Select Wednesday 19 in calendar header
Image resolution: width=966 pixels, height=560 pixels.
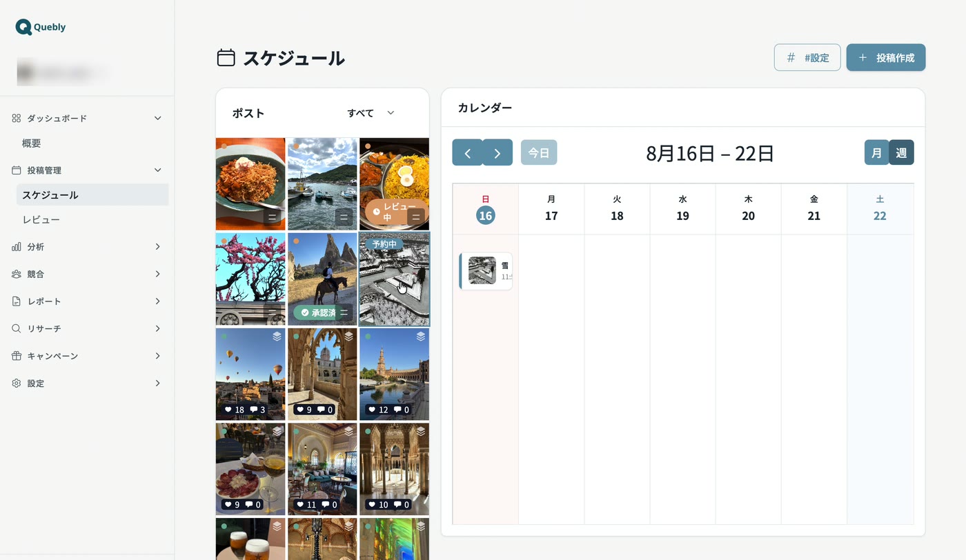682,209
